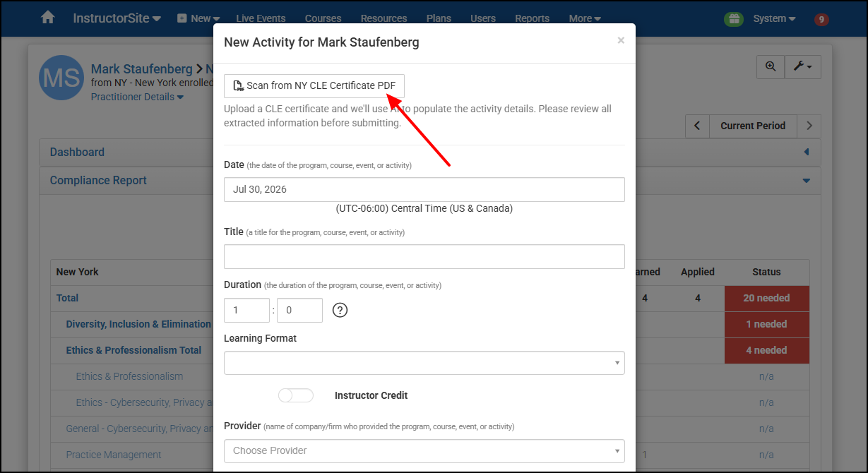This screenshot has width=868, height=473.
Task: Expand the Dashboard panel arrow
Action: coord(807,152)
